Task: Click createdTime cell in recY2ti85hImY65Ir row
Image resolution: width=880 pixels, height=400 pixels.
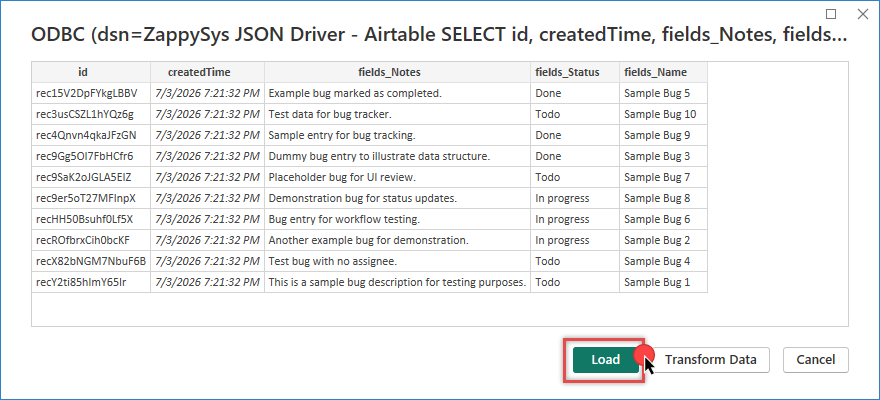Action: pyautogui.click(x=208, y=282)
